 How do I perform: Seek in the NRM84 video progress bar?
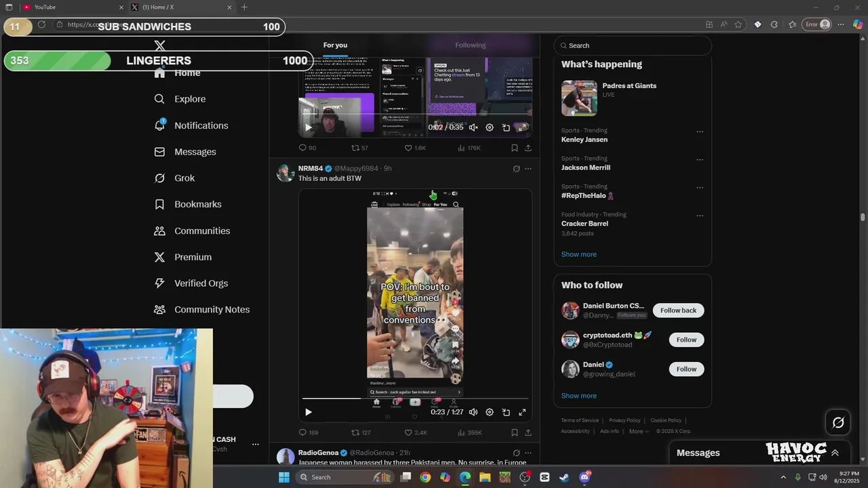pos(415,399)
